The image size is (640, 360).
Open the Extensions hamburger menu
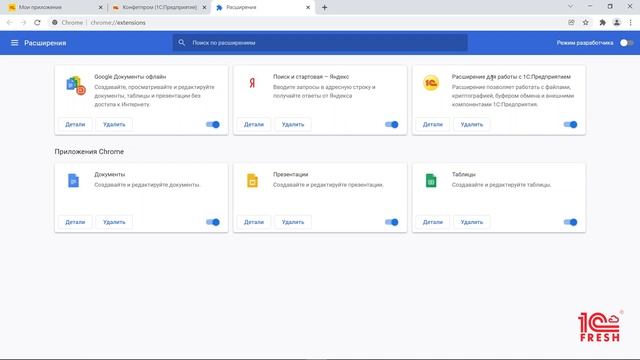(x=14, y=43)
